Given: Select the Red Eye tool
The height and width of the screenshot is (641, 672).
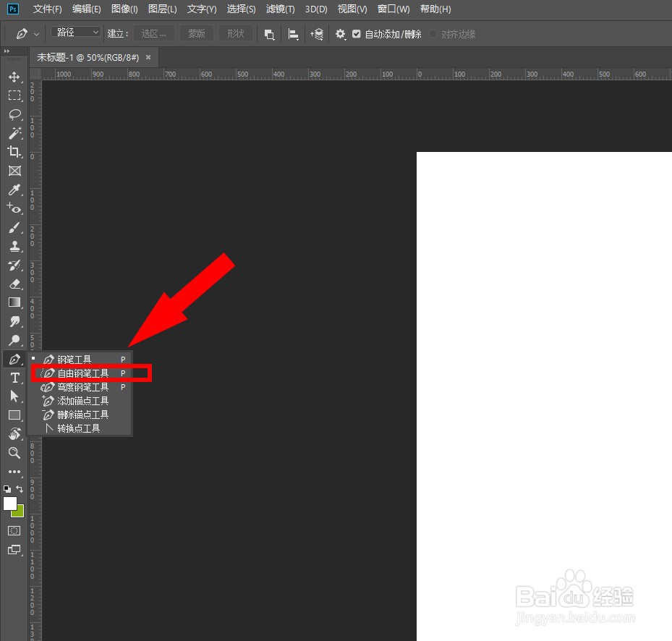Looking at the screenshot, I should click(x=14, y=208).
